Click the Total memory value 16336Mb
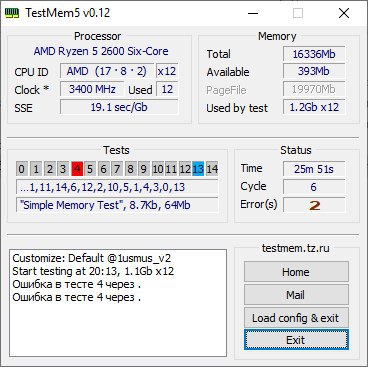Viewport: 368px width, 367px height. coord(314,54)
